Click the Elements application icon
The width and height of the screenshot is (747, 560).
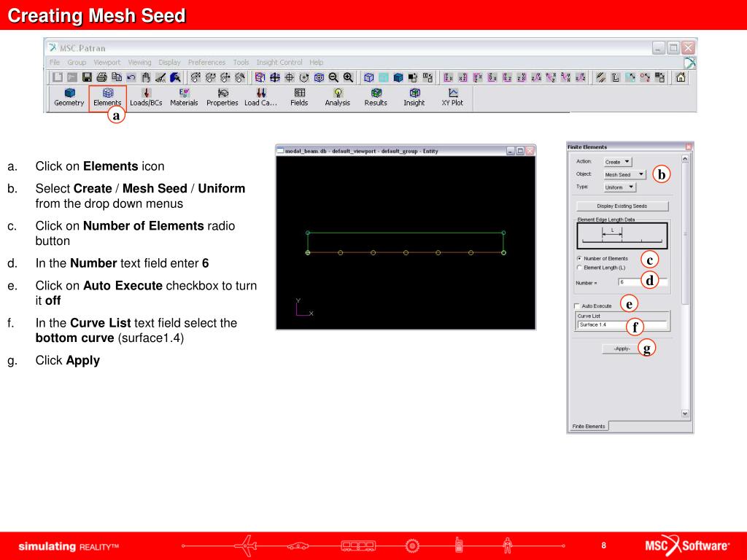click(x=108, y=97)
